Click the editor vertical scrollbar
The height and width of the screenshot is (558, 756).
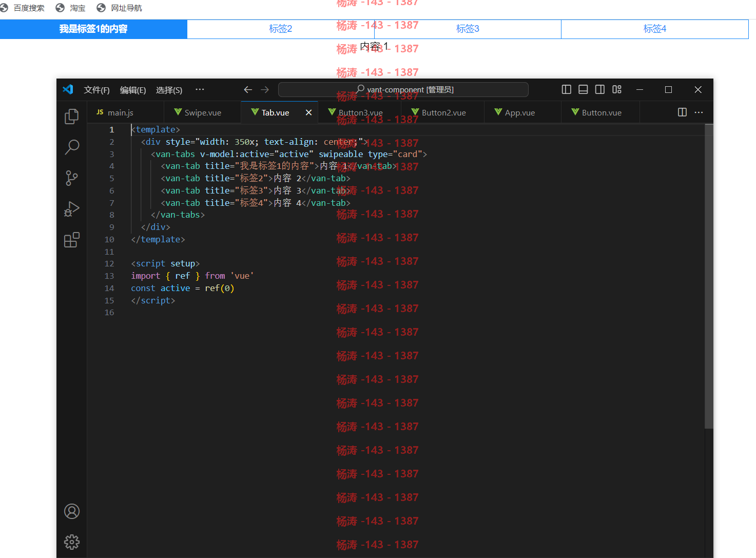[x=709, y=277]
